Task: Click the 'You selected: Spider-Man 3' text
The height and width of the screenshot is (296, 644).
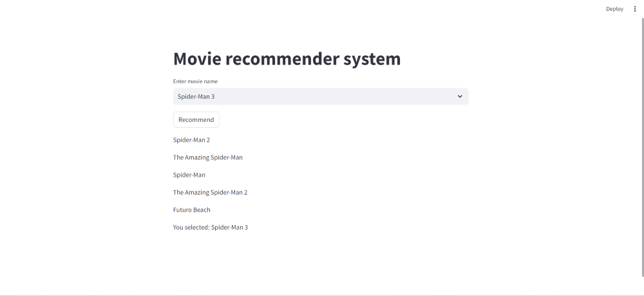Action: point(211,228)
